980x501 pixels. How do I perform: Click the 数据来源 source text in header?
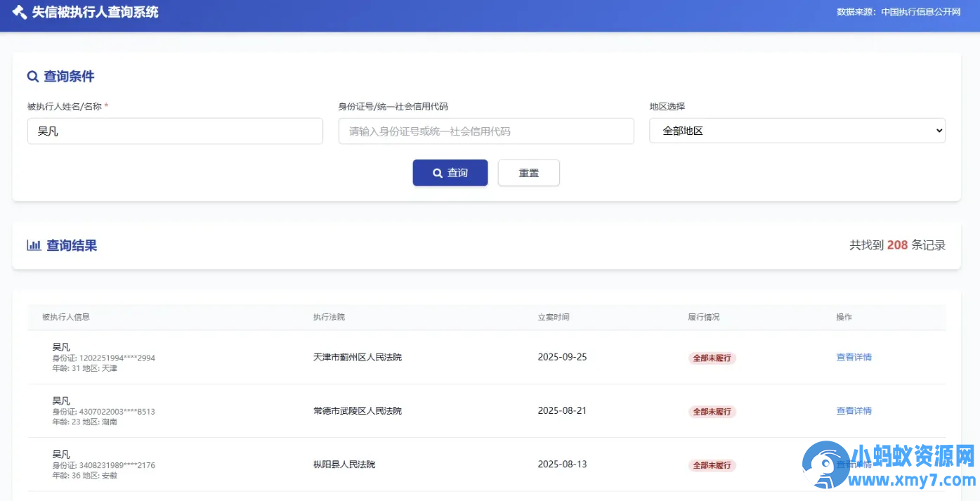[x=898, y=11]
